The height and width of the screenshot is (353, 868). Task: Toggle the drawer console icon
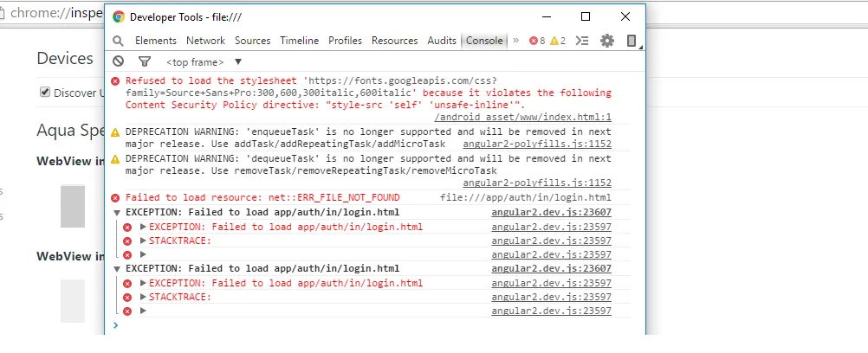point(582,41)
